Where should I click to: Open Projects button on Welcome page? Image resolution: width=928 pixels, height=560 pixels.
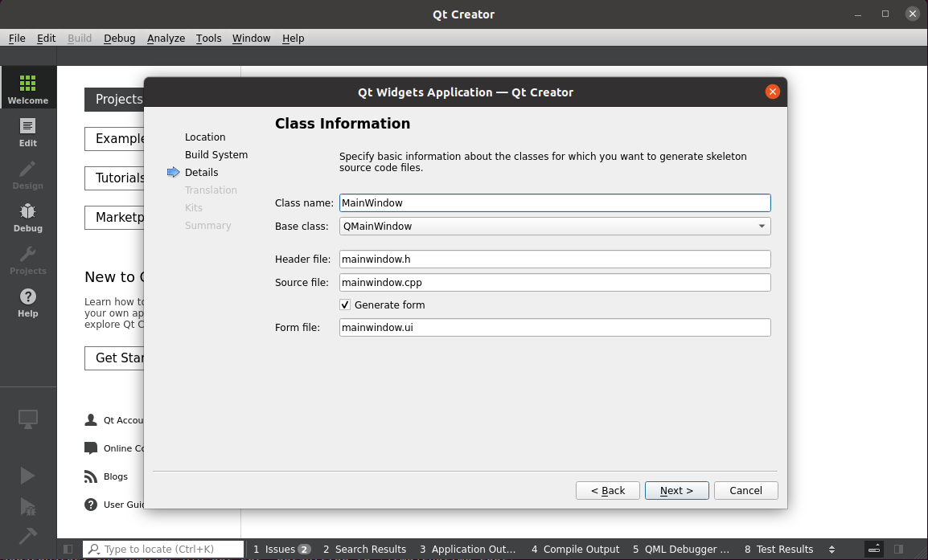tap(114, 100)
